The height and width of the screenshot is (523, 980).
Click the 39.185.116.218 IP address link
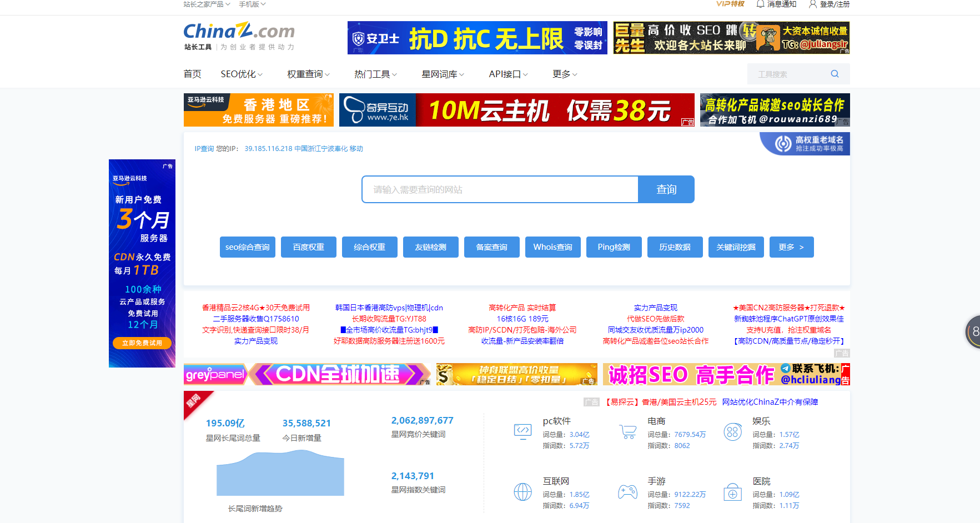pos(268,149)
